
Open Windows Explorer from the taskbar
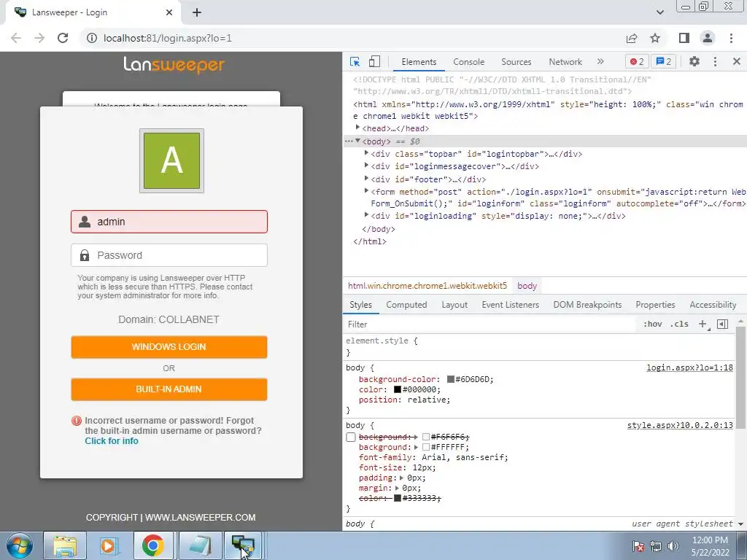tap(65, 545)
